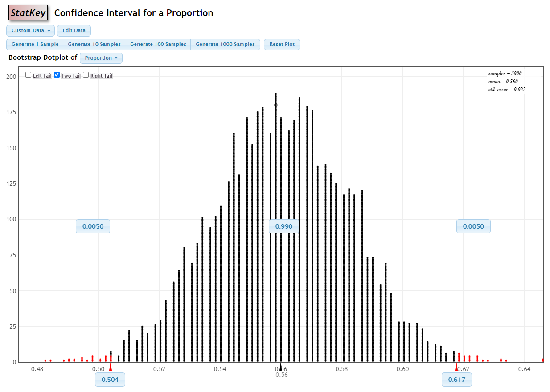Click Generate 1 Sample
Screen dimensions: 550x392
tap(34, 44)
